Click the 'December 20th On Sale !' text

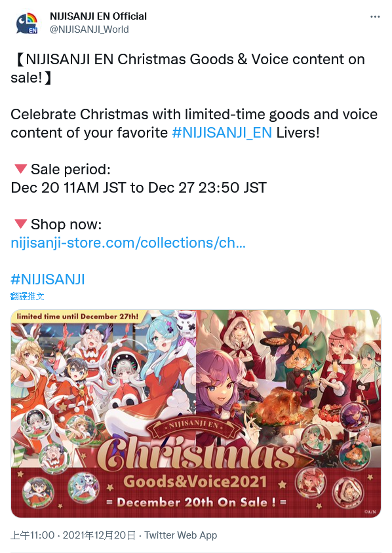pyautogui.click(x=196, y=502)
